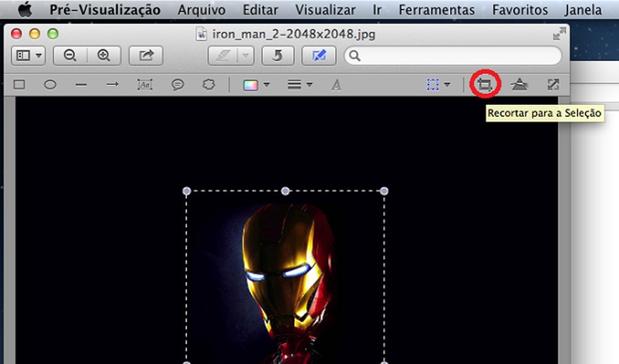The height and width of the screenshot is (364, 619).
Task: Open the sidebar view options button
Action: pos(28,55)
